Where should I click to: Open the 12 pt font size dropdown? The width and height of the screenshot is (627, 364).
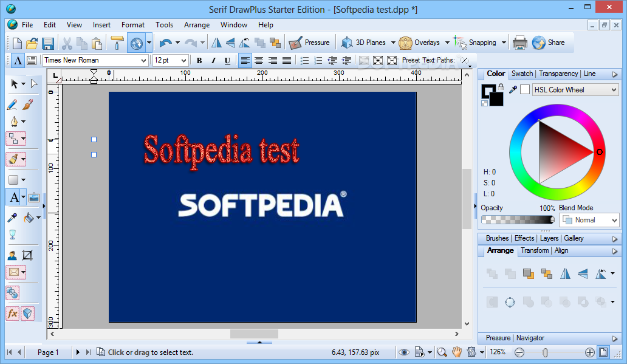pos(184,60)
